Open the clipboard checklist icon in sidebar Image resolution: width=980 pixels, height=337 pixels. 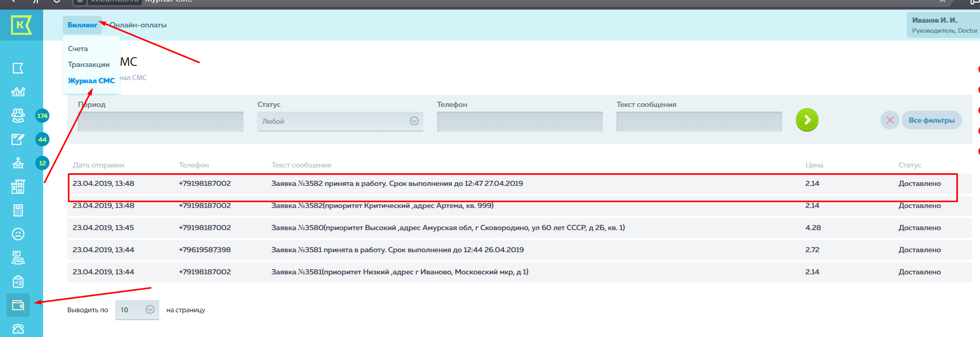click(18, 282)
